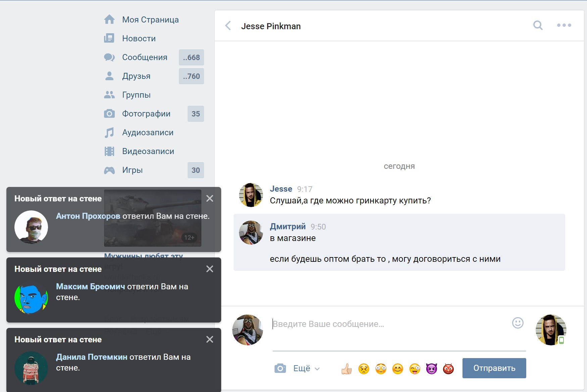The image size is (587, 392).
Task: Click Максим Бреомич avatar in notification
Action: [31, 298]
